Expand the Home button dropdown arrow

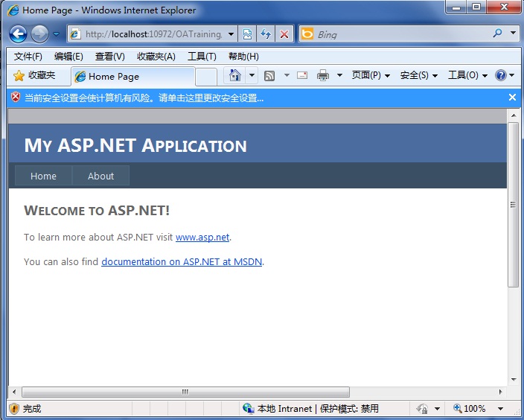click(x=252, y=75)
